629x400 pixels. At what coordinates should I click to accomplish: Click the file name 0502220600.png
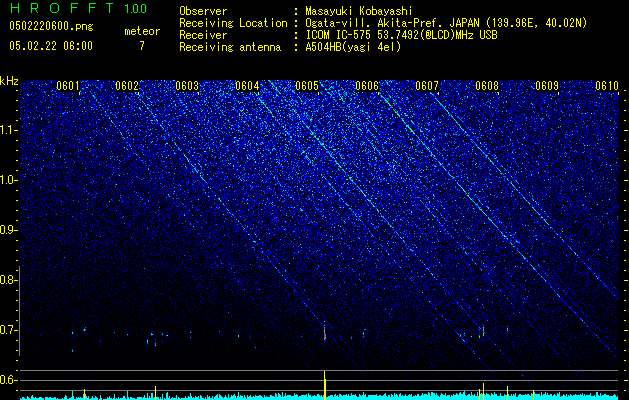point(51,26)
